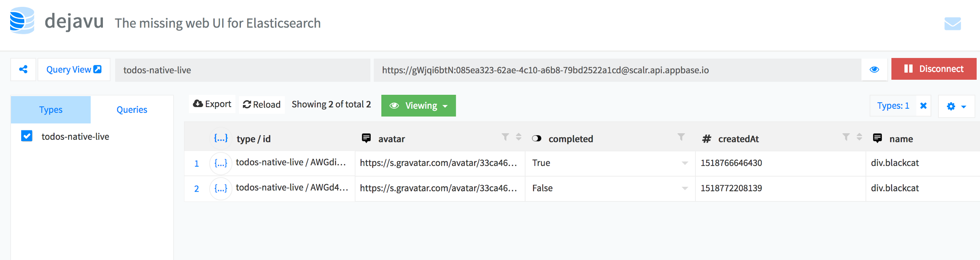Expand the Viewing mode dropdown
Image resolution: width=980 pixels, height=260 pixels.
pos(419,106)
